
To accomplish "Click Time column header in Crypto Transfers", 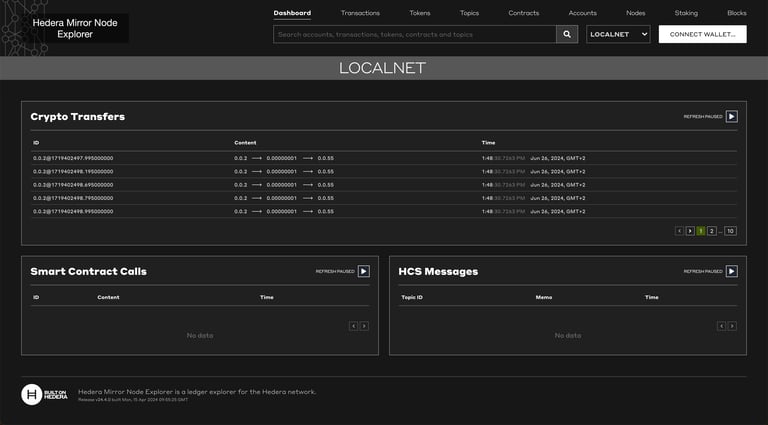I will (x=488, y=142).
